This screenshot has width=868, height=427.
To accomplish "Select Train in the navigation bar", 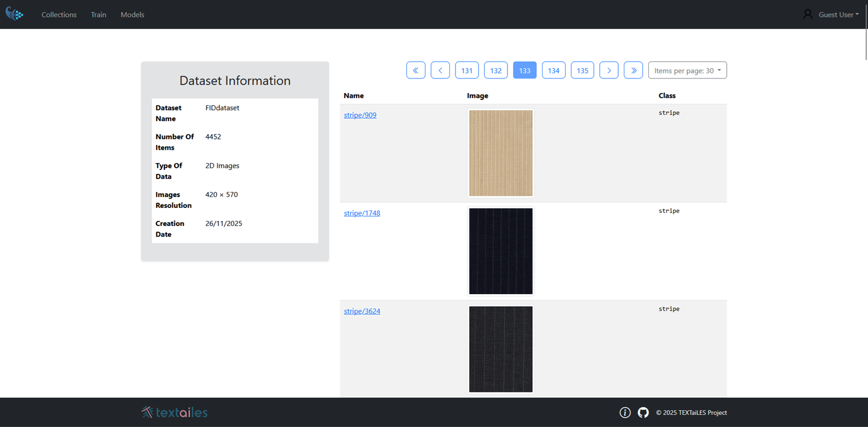I will click(x=98, y=15).
